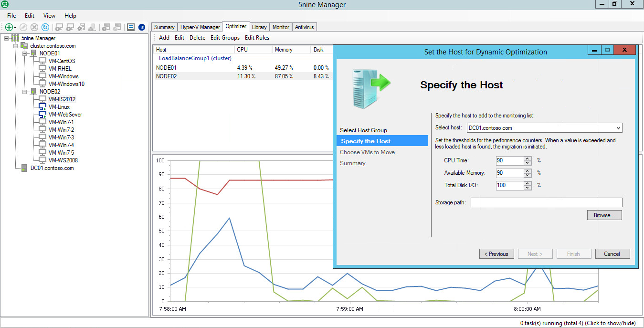Decrease the Total Disk I/O threshold
This screenshot has height=328, width=644.
tap(528, 188)
